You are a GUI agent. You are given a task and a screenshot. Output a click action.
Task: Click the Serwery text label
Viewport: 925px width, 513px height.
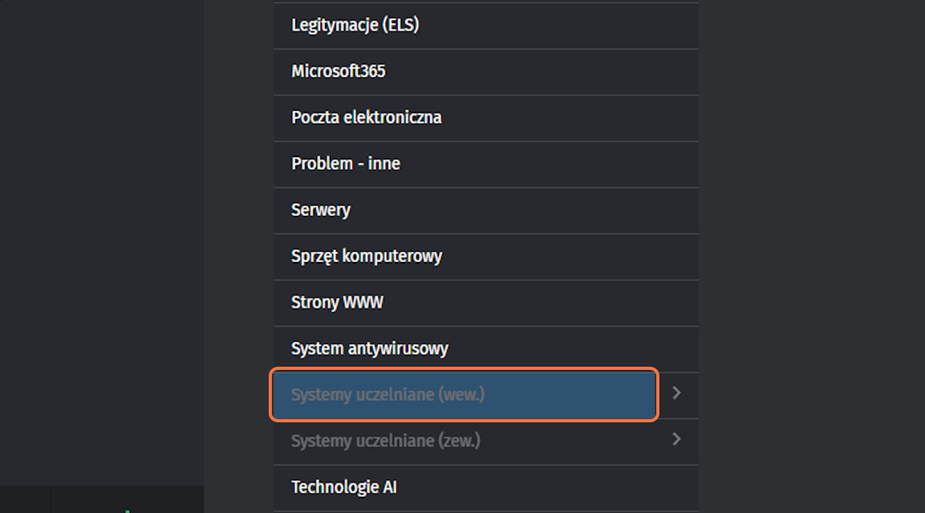pos(320,210)
